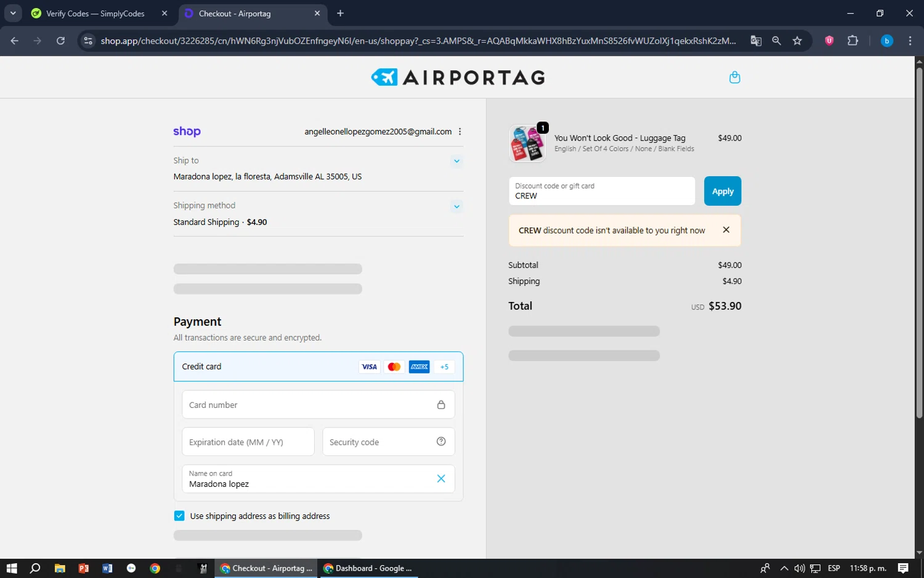Close the Verify Codes tab
The image size is (924, 578).
pos(164,14)
